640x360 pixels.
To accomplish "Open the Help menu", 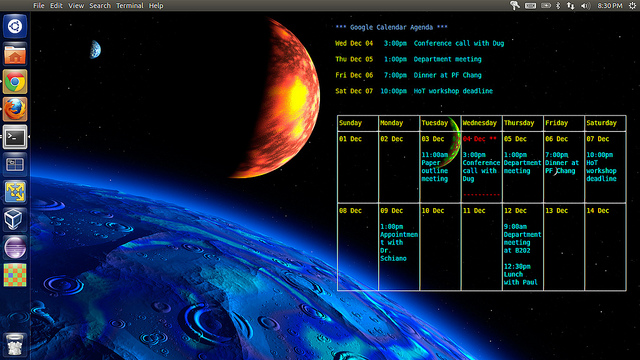I will click(x=156, y=6).
